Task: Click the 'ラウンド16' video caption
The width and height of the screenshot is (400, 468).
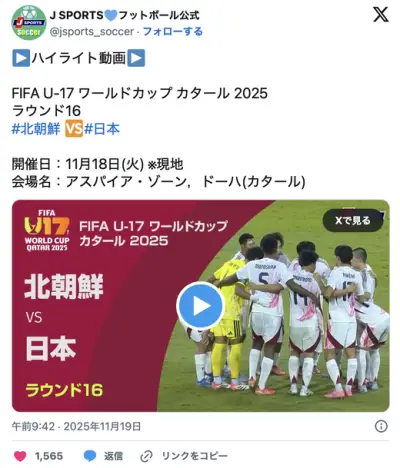Action: click(64, 390)
